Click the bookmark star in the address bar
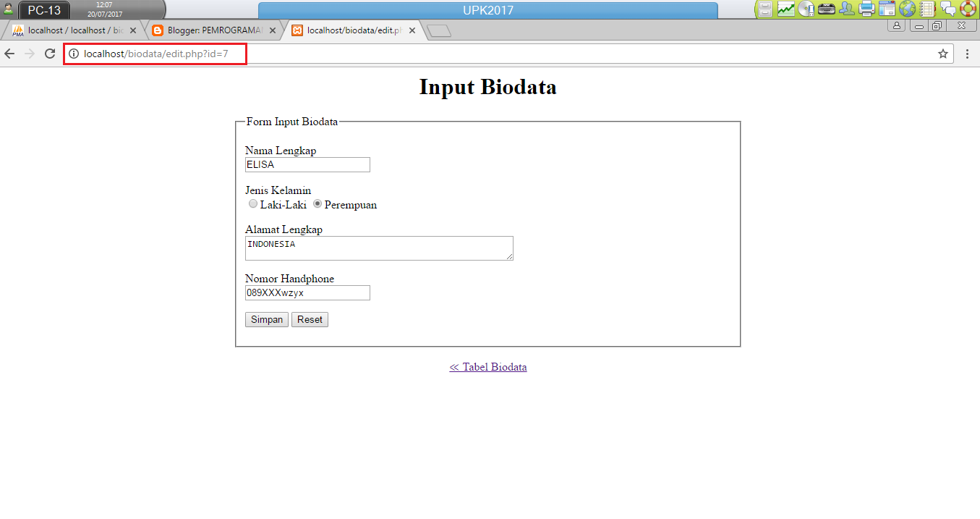The height and width of the screenshot is (519, 980). pyautogui.click(x=942, y=53)
